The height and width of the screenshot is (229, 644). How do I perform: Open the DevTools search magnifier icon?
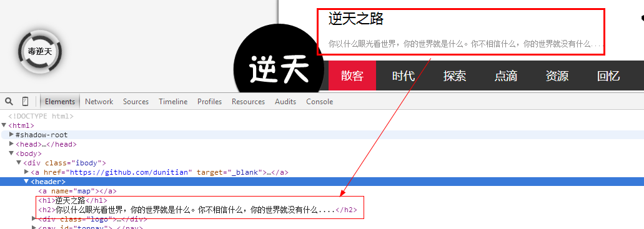pos(9,101)
